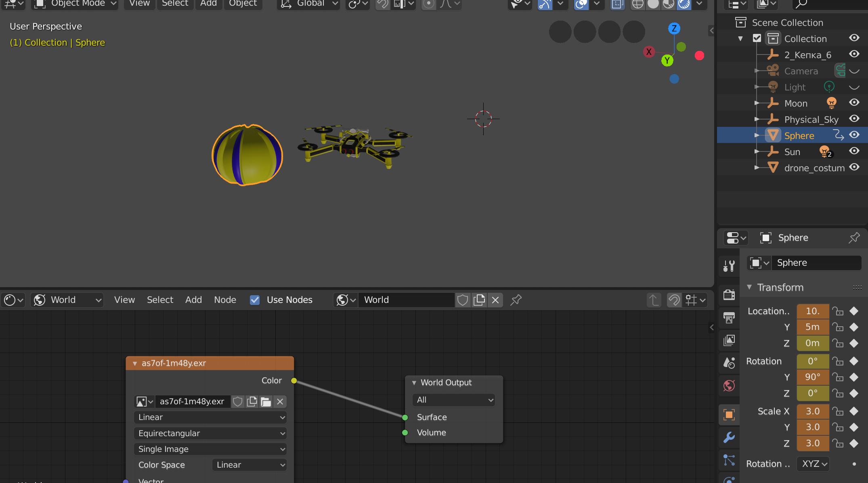Open the View Layer properties tab

click(729, 340)
